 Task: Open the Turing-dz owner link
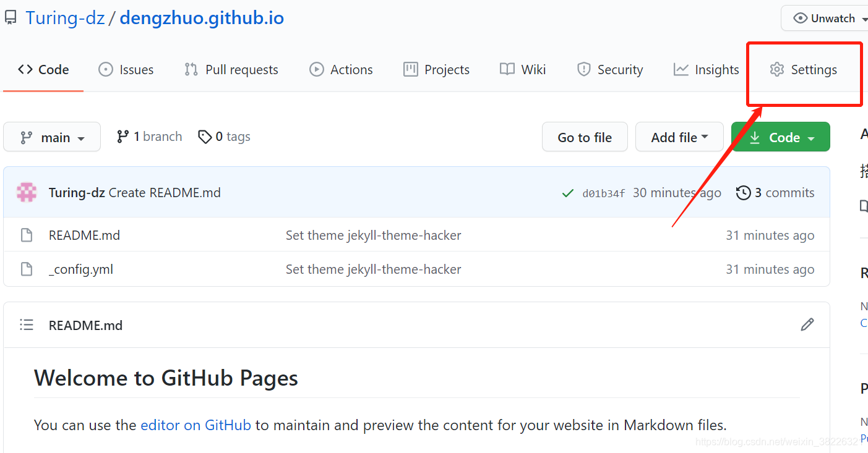click(x=65, y=18)
